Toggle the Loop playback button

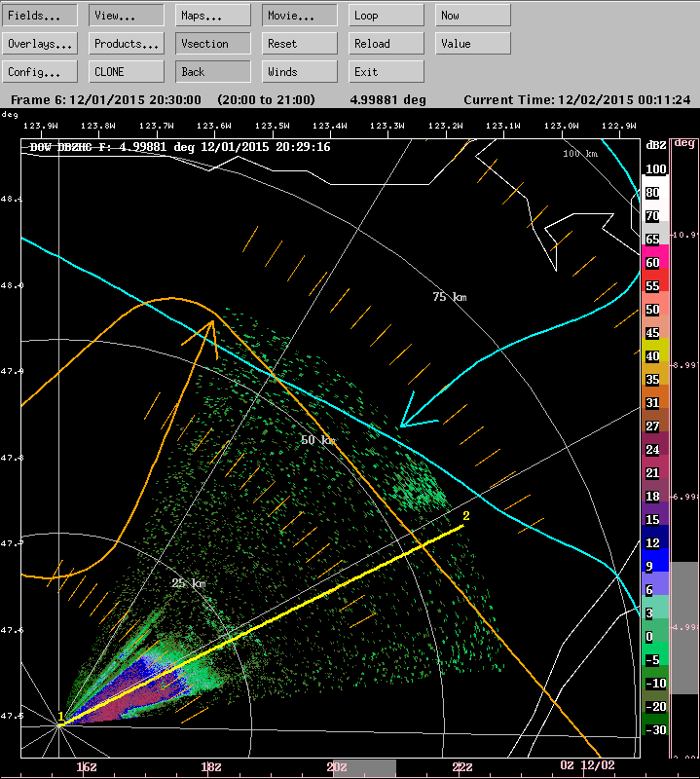click(x=386, y=16)
